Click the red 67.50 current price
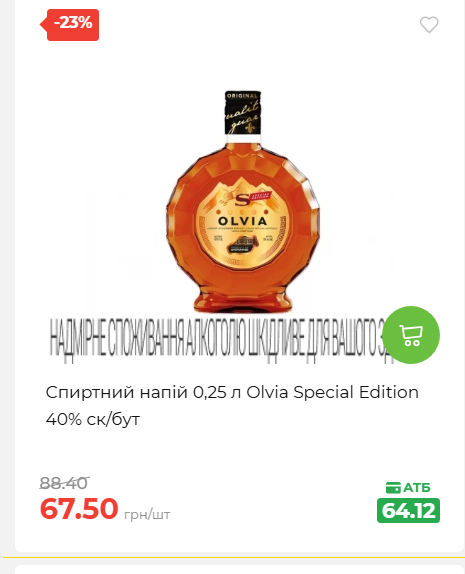The image size is (465, 574). [x=79, y=508]
